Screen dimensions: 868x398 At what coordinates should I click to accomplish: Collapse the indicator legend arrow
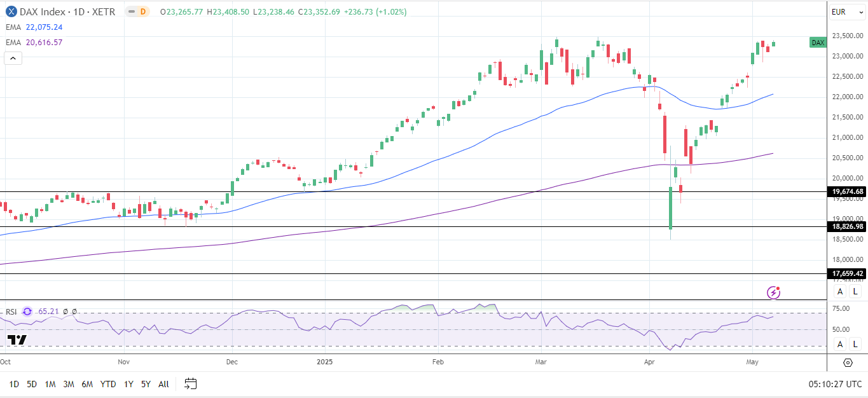13,58
